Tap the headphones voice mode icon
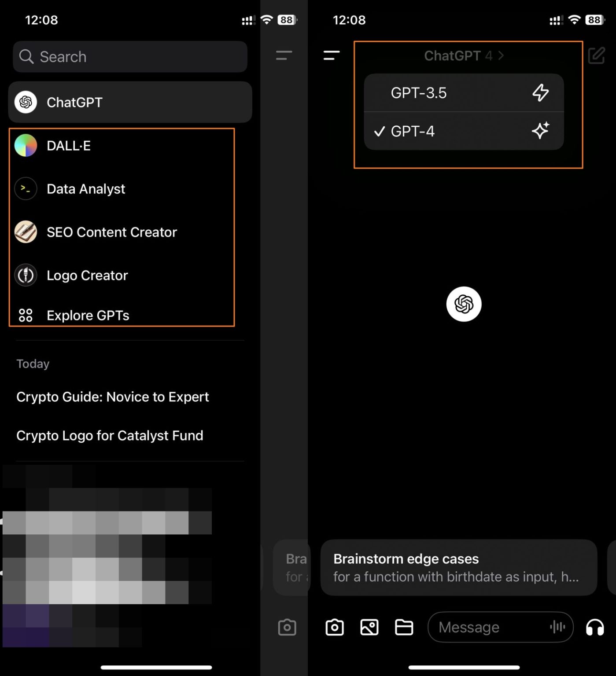616x676 pixels. (595, 627)
